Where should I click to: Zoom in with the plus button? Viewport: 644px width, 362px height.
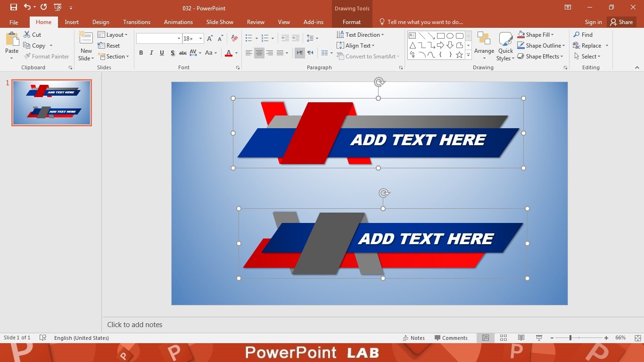pos(606,338)
